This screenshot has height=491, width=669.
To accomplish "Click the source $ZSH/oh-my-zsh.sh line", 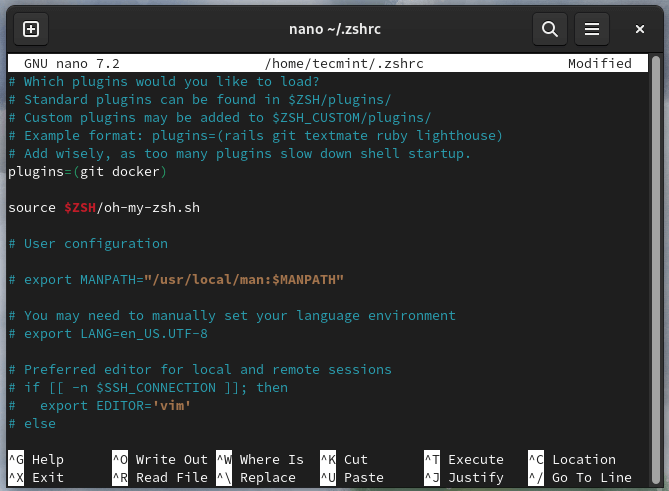I will pos(103,208).
